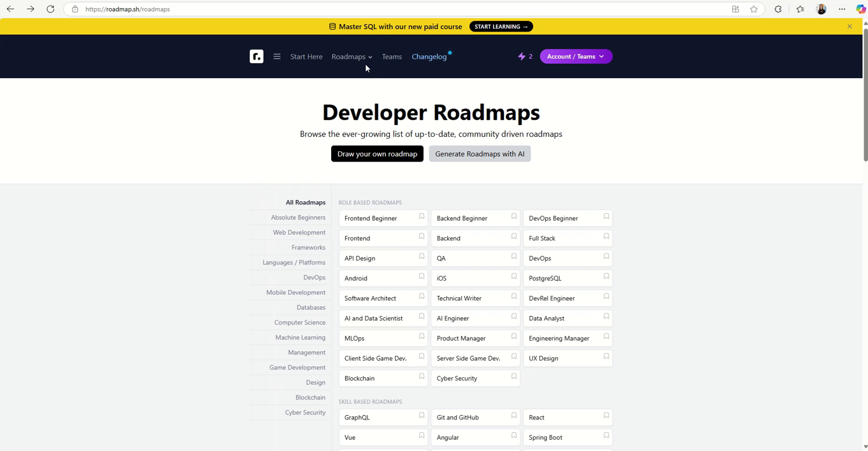Open the hamburger menu icon
The height and width of the screenshot is (451, 868).
277,56
